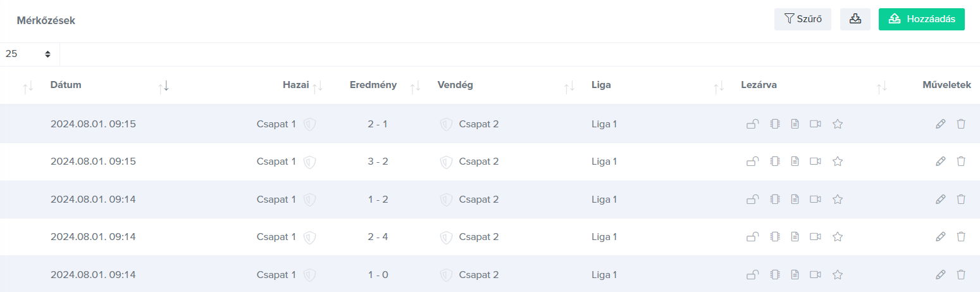Screen dimensions: 980x292
Task: Open document icon in the 2 - 4 match row
Action: [x=795, y=237]
